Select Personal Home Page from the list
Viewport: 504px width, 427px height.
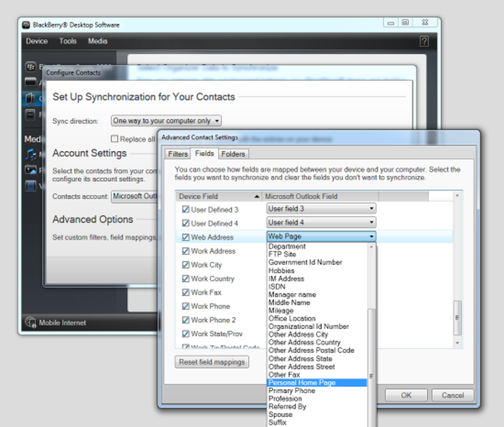(302, 382)
